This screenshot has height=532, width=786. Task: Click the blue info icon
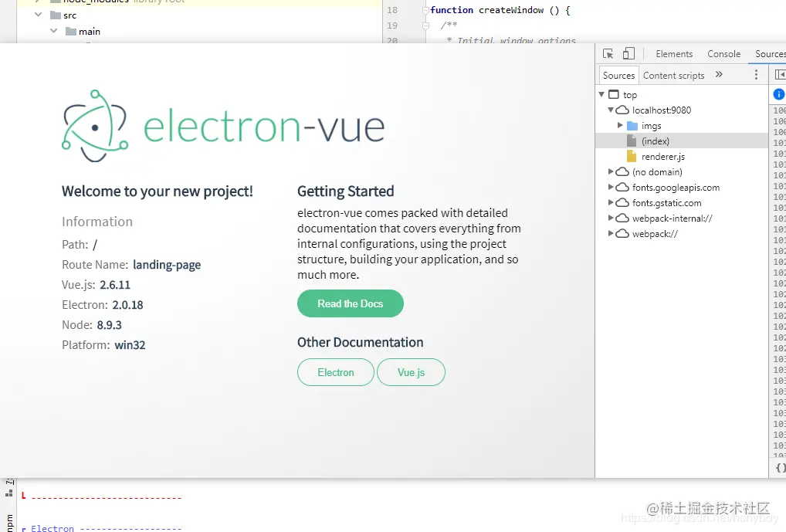pos(778,93)
